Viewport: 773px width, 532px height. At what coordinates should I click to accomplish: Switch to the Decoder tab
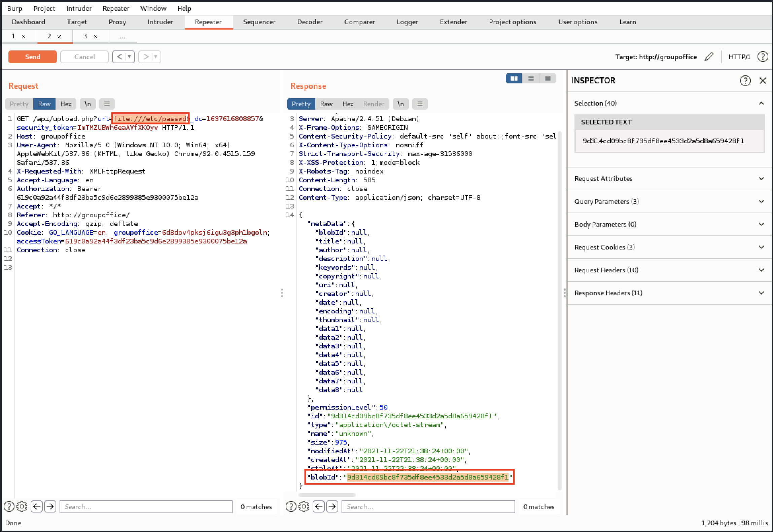pos(310,22)
